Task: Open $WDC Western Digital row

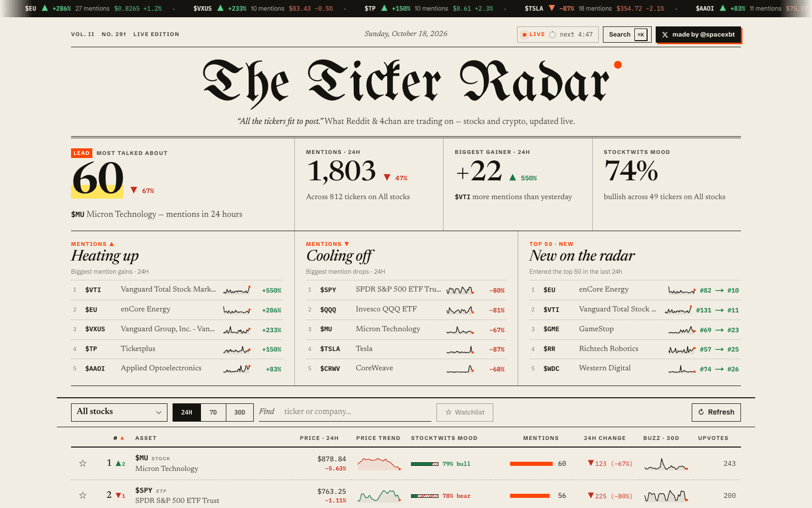Action: (x=635, y=369)
